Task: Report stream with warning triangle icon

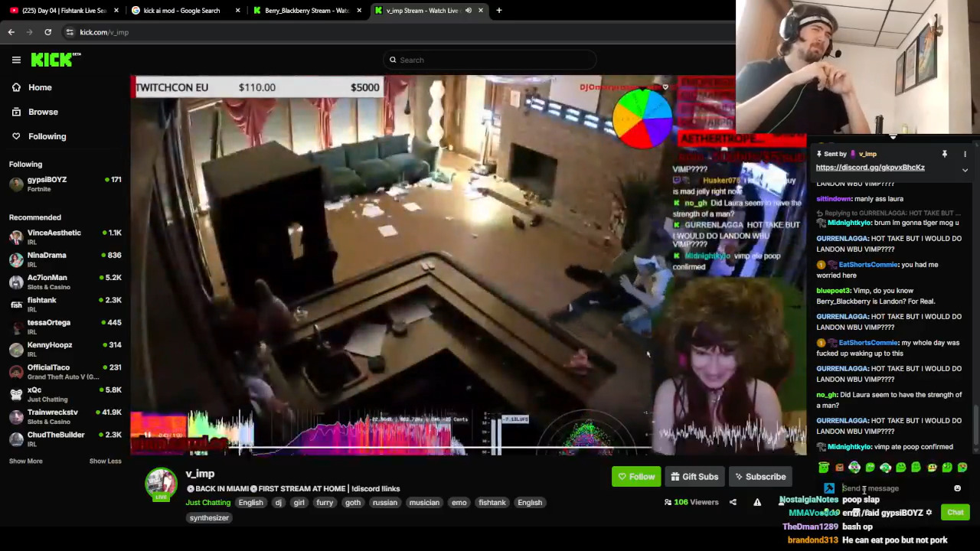Action: point(757,502)
